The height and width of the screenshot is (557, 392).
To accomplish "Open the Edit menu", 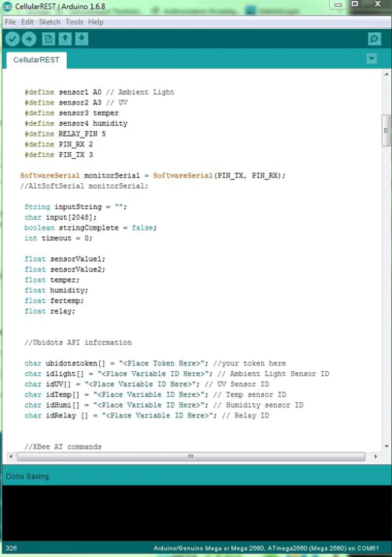I will tap(27, 22).
